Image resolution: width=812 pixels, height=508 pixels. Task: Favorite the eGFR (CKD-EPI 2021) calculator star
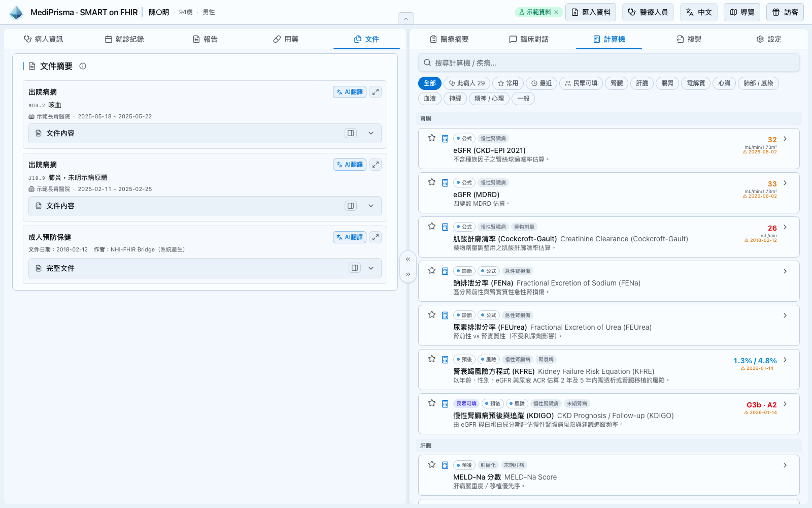(x=432, y=138)
